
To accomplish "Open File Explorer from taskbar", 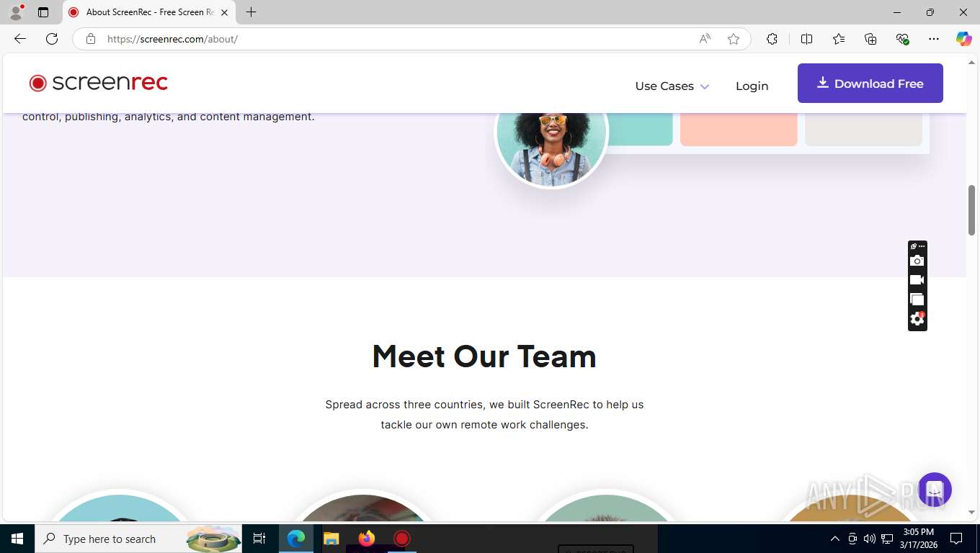I will [x=331, y=539].
